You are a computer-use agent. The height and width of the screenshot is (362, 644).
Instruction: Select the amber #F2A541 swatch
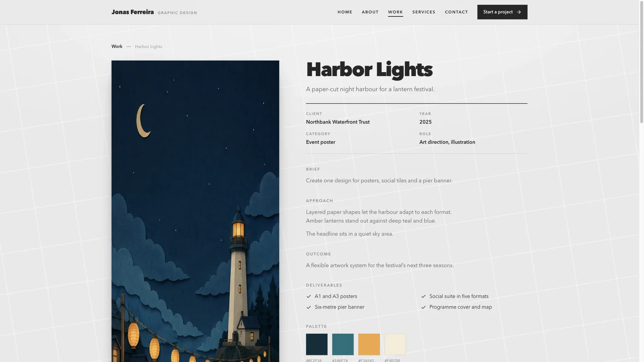tap(369, 344)
